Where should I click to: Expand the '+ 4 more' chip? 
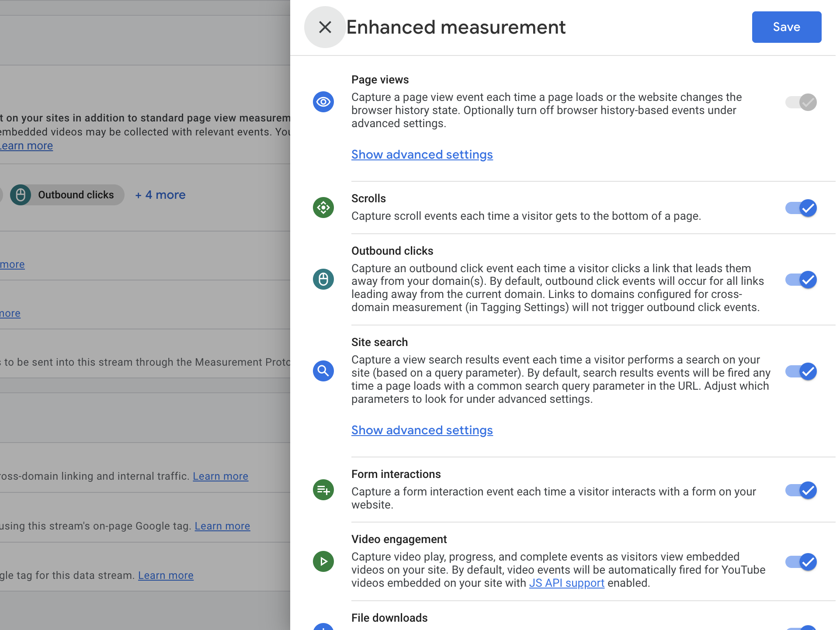coord(160,195)
